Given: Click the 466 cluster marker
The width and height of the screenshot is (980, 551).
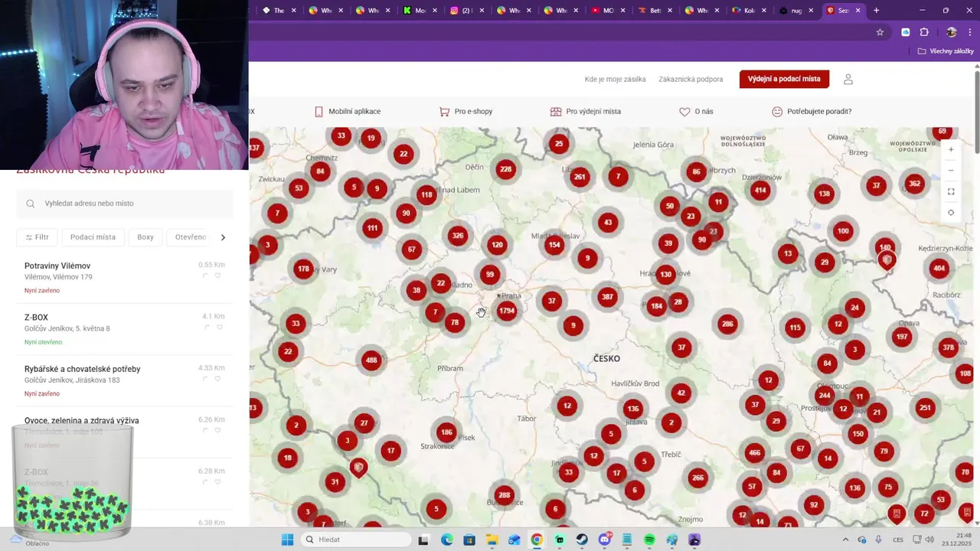Looking at the screenshot, I should [754, 453].
